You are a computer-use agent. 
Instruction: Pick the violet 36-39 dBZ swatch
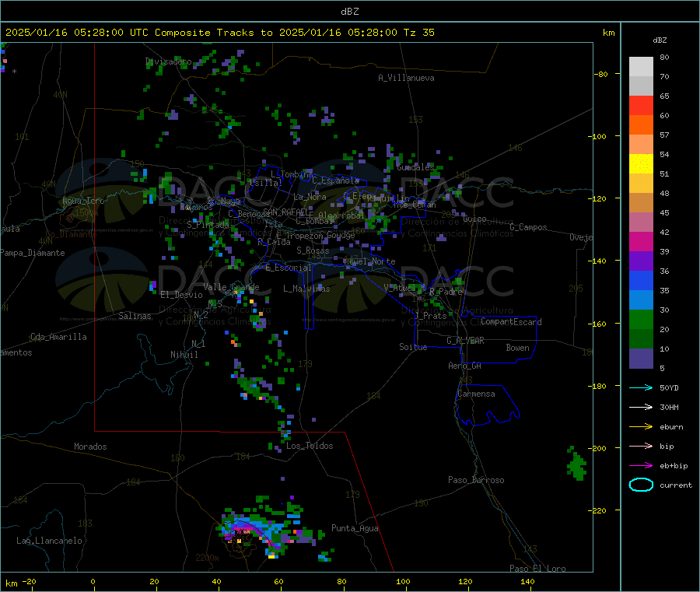[641, 261]
